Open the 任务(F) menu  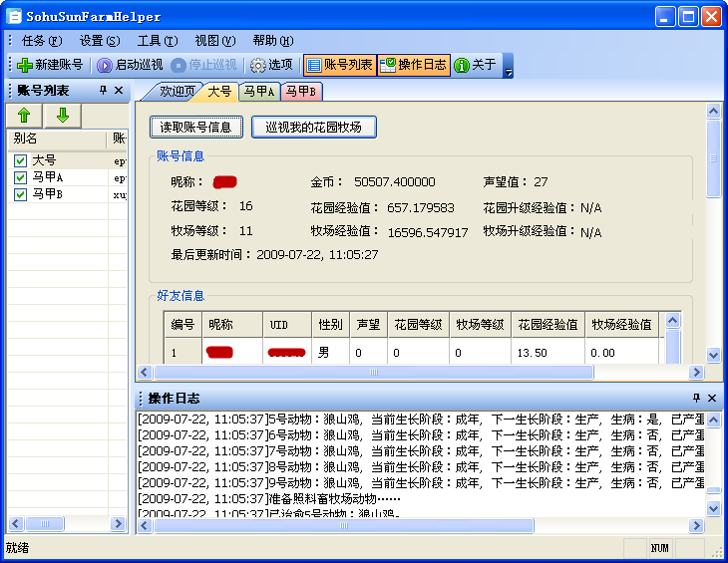pos(42,41)
